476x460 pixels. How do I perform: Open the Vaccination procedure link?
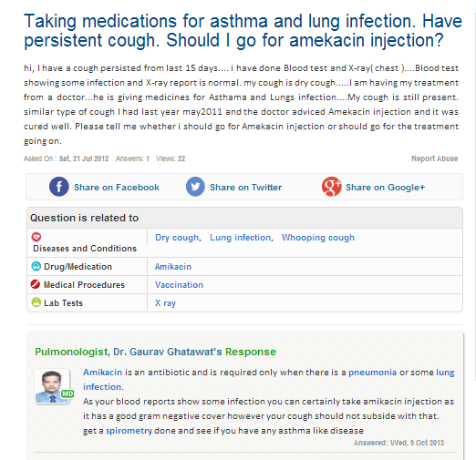click(179, 285)
